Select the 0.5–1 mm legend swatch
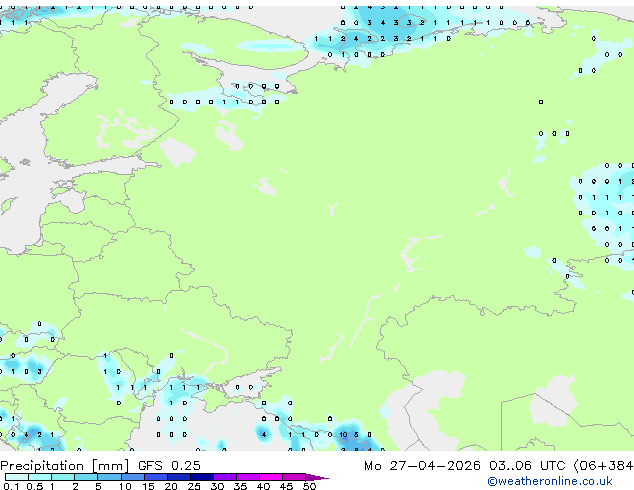 coord(40,477)
